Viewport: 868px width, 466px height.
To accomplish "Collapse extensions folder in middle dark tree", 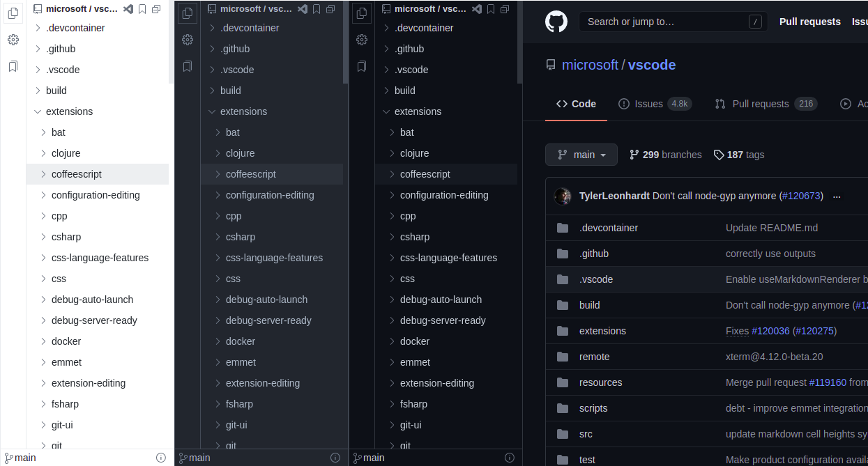I will 212,111.
